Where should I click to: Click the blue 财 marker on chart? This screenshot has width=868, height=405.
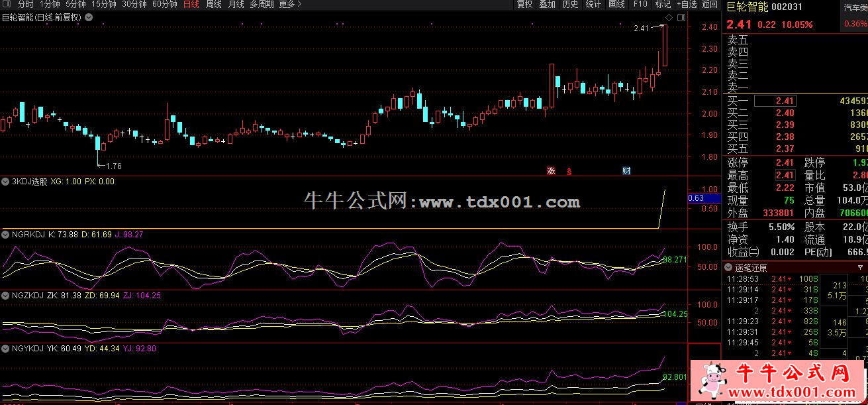[626, 171]
